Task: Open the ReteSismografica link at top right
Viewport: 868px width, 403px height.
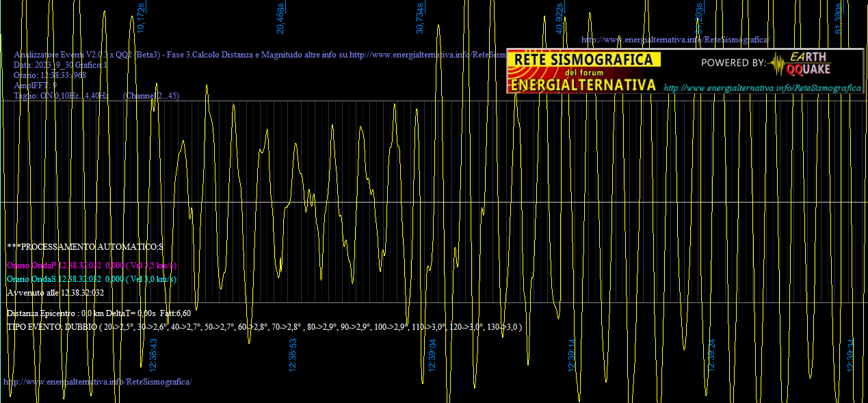Action: pos(674,40)
